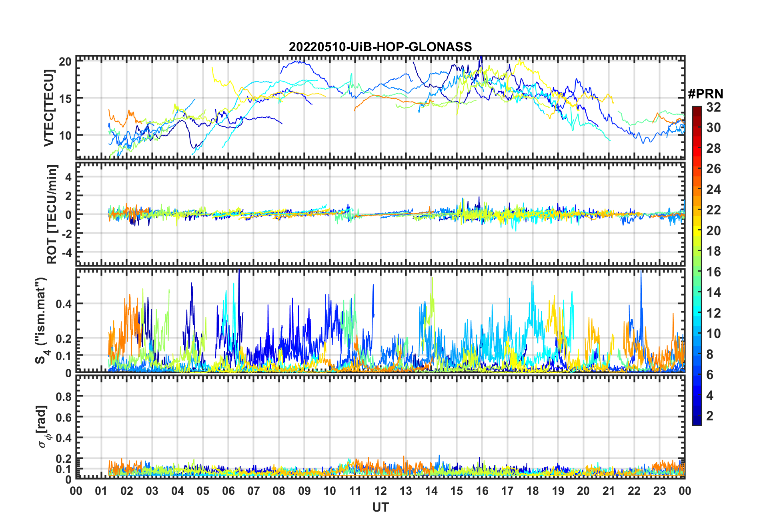Click sigma-phi axis tick label 0.6
761x532 pixels.
pyautogui.click(x=64, y=417)
